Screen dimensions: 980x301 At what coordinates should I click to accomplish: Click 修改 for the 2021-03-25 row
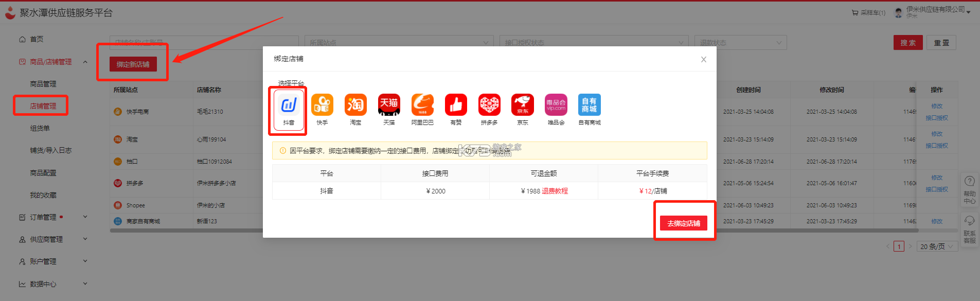(937, 106)
